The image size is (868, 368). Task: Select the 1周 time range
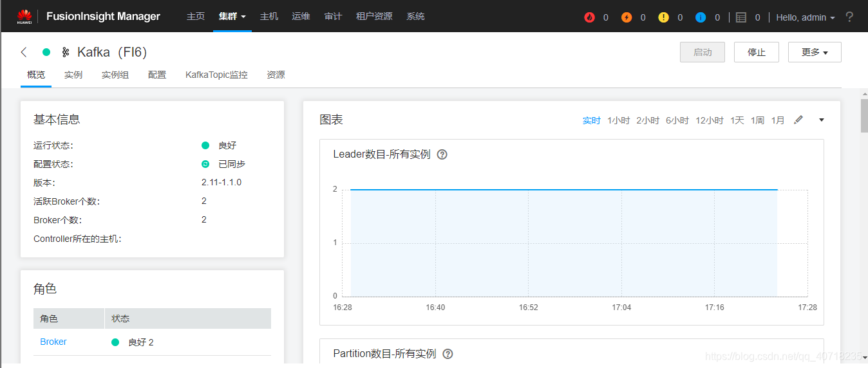pyautogui.click(x=758, y=120)
